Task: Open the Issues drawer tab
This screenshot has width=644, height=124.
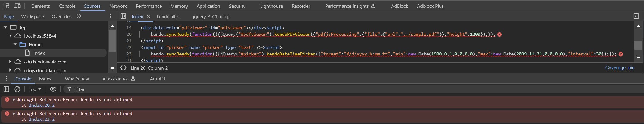Action: [45, 79]
